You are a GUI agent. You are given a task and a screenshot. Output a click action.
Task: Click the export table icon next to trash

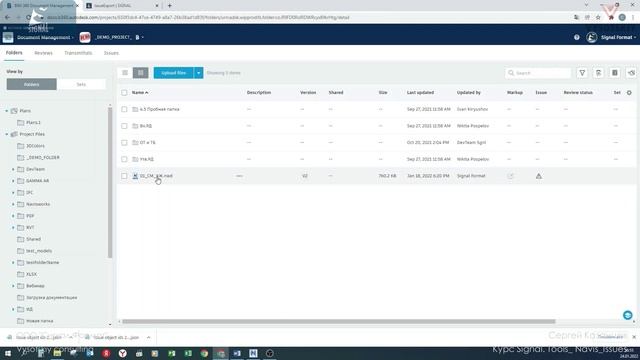click(615, 73)
